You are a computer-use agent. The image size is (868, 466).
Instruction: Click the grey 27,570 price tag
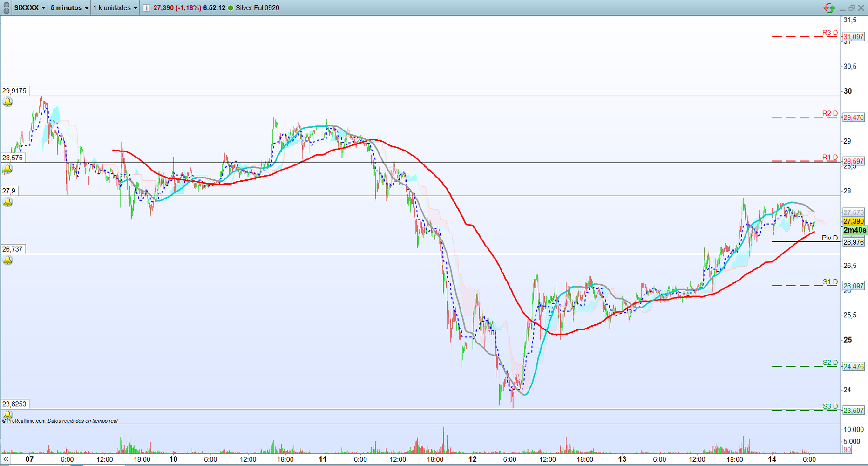pyautogui.click(x=854, y=212)
